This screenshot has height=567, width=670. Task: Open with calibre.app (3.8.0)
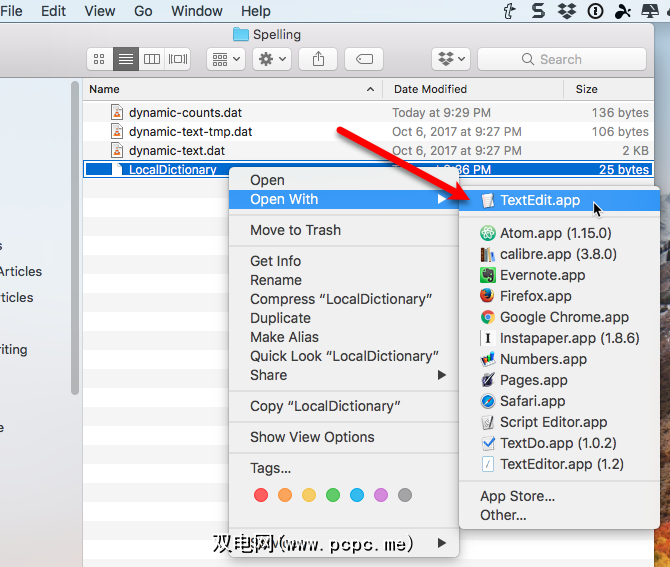(x=559, y=254)
